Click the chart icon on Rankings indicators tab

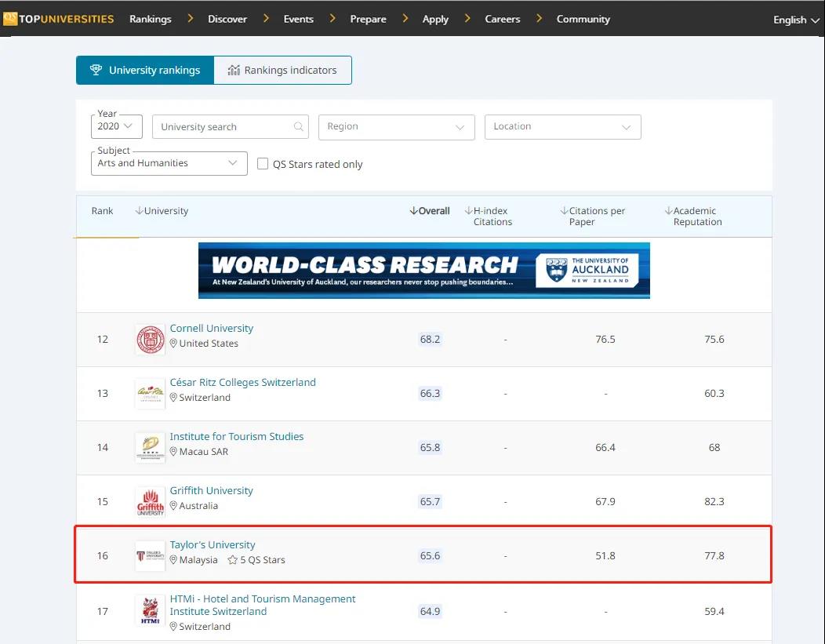(x=234, y=70)
